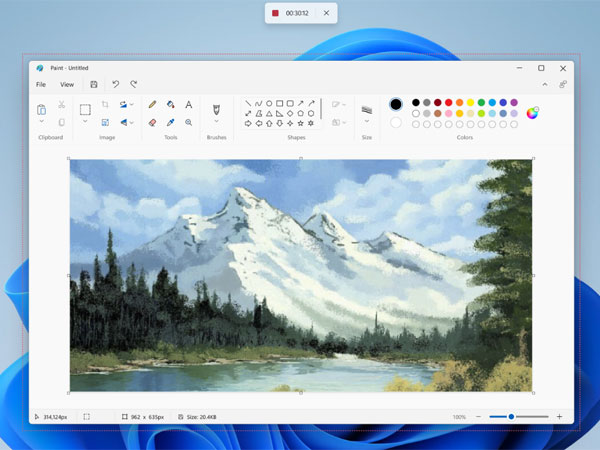
Task: Click the selection size icon in the status bar
Action: (86, 417)
